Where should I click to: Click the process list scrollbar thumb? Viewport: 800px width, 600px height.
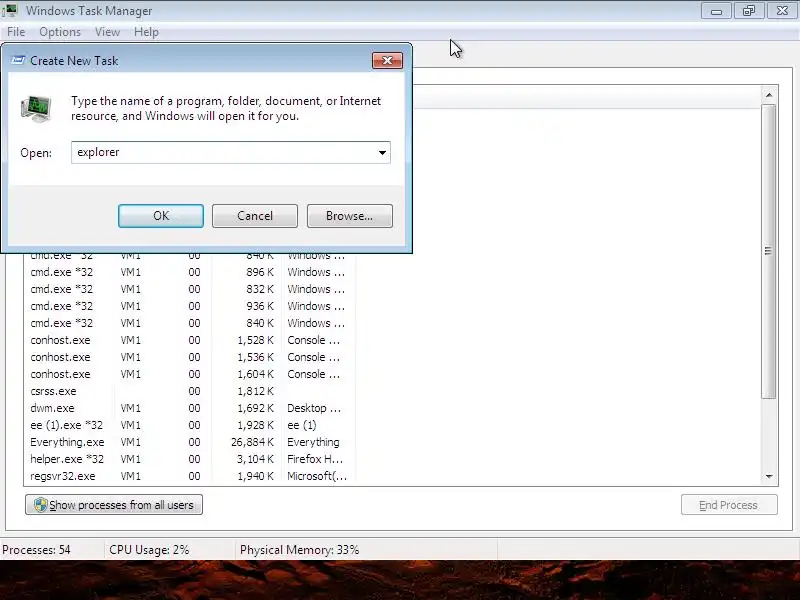tap(769, 251)
